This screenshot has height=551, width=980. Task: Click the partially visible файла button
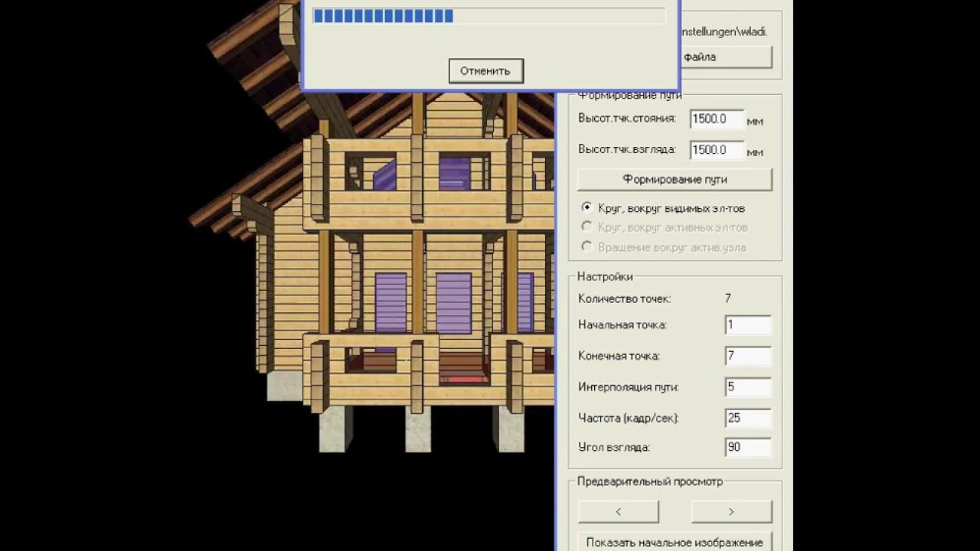click(726, 57)
